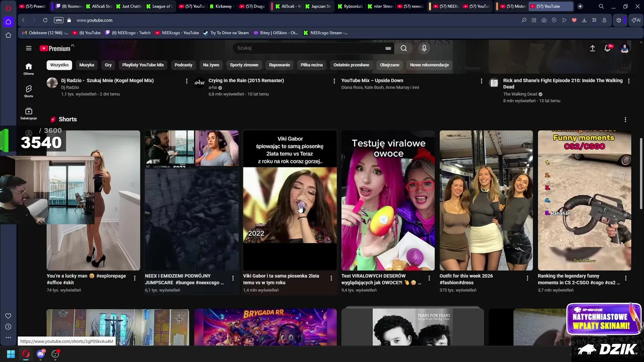Open Opera sidebar star bookmarks icon

click(8, 35)
